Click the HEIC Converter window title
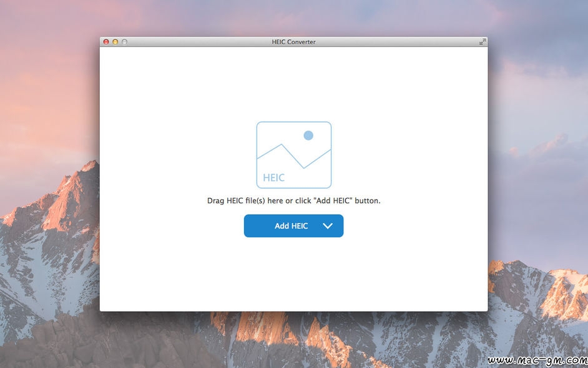The width and height of the screenshot is (588, 368). point(293,42)
